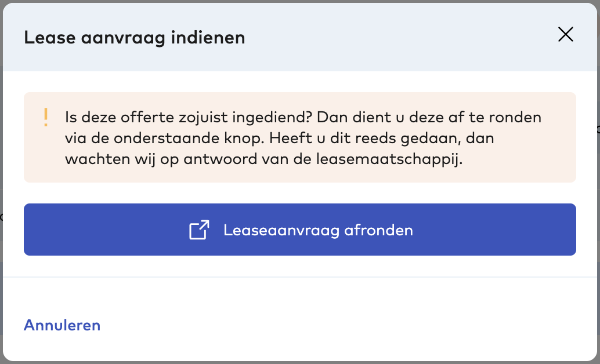Click the word 'Leaseaanvraag' on the blue button
Viewport: 600px width, 364px height.
281,230
